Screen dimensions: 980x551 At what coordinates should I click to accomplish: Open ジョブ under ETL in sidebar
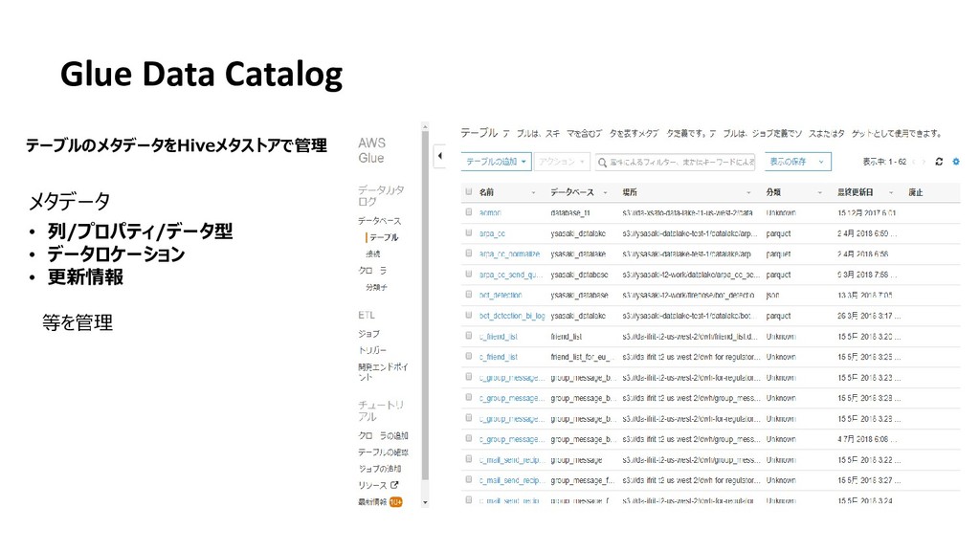click(368, 334)
